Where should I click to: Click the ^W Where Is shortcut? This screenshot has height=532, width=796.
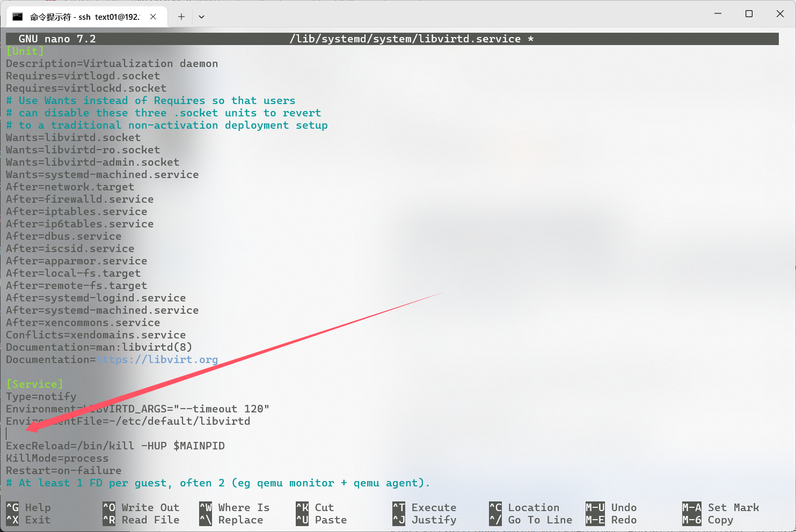pyautogui.click(x=235, y=507)
